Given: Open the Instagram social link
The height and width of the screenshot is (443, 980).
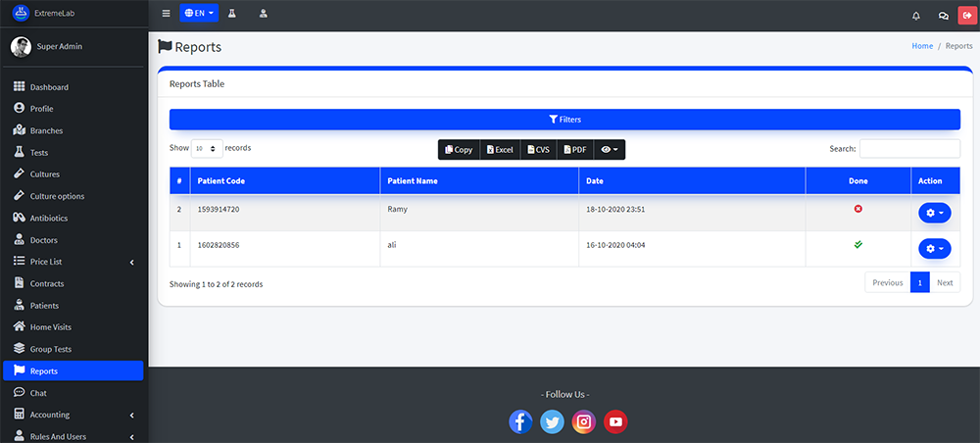Looking at the screenshot, I should (583, 421).
